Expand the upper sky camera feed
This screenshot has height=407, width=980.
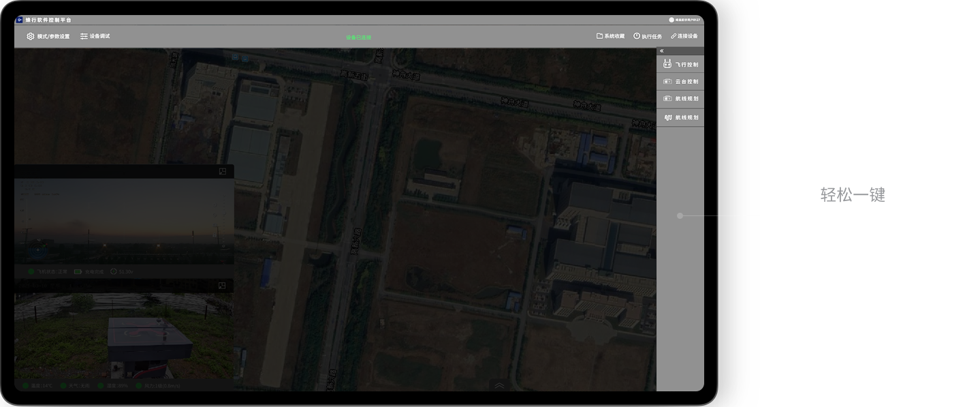223,172
